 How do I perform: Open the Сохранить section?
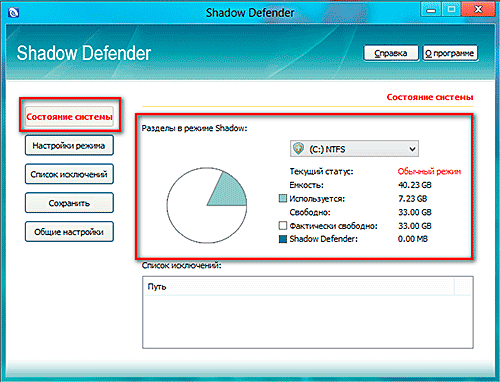69,203
